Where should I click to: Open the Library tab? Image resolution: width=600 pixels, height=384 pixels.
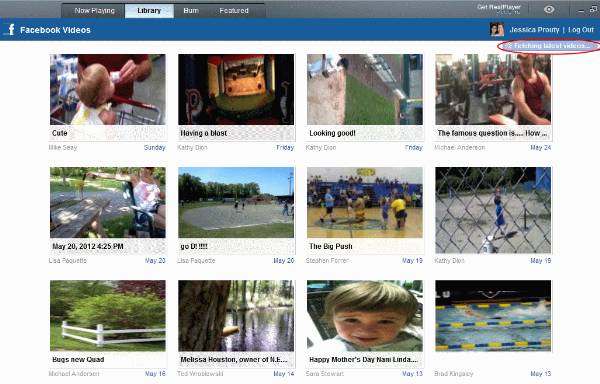pyautogui.click(x=149, y=11)
